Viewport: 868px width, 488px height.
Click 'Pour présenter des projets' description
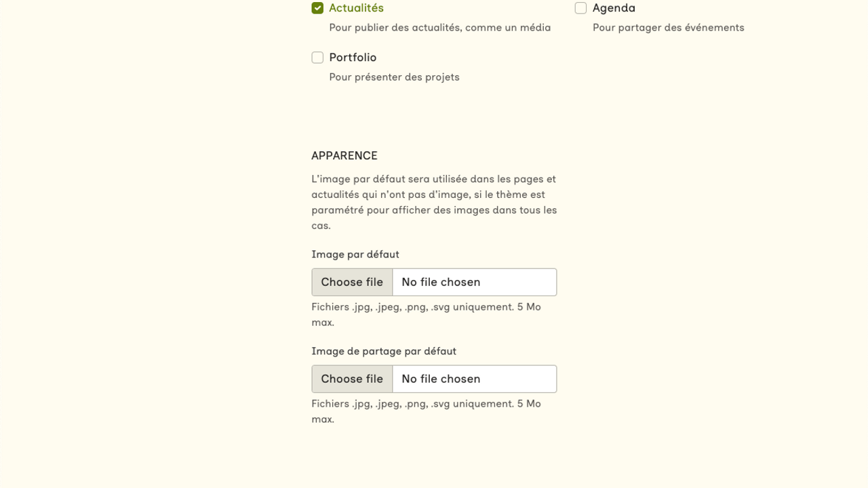(x=394, y=77)
